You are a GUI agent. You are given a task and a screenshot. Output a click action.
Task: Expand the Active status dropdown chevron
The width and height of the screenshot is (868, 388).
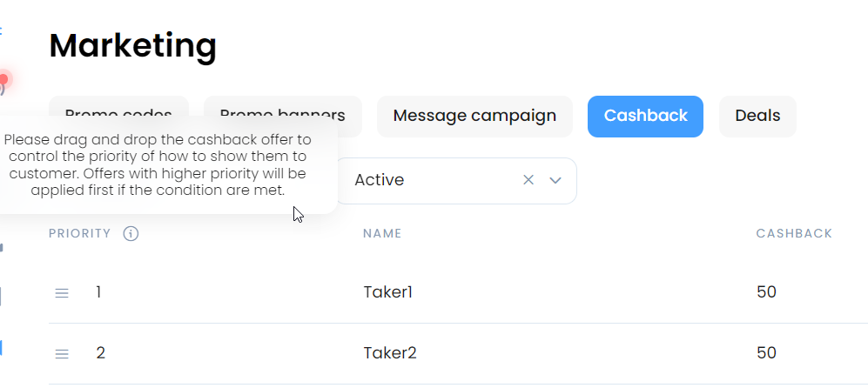555,180
